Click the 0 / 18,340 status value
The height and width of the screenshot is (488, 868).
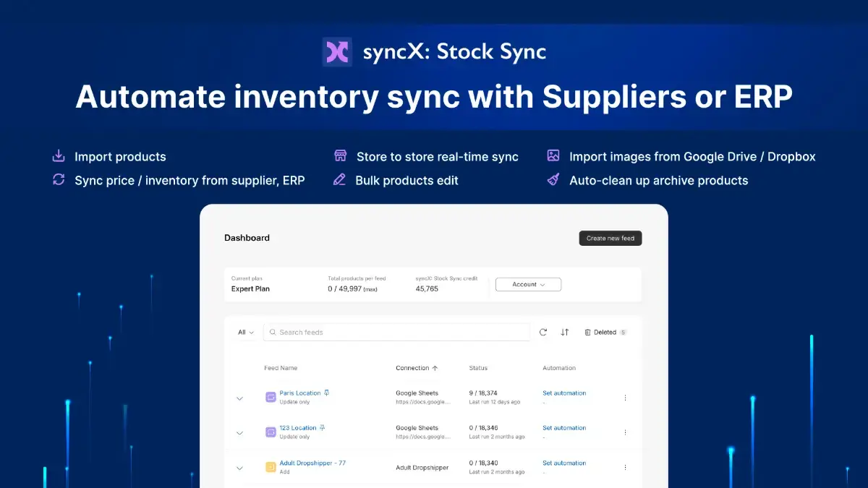point(485,463)
